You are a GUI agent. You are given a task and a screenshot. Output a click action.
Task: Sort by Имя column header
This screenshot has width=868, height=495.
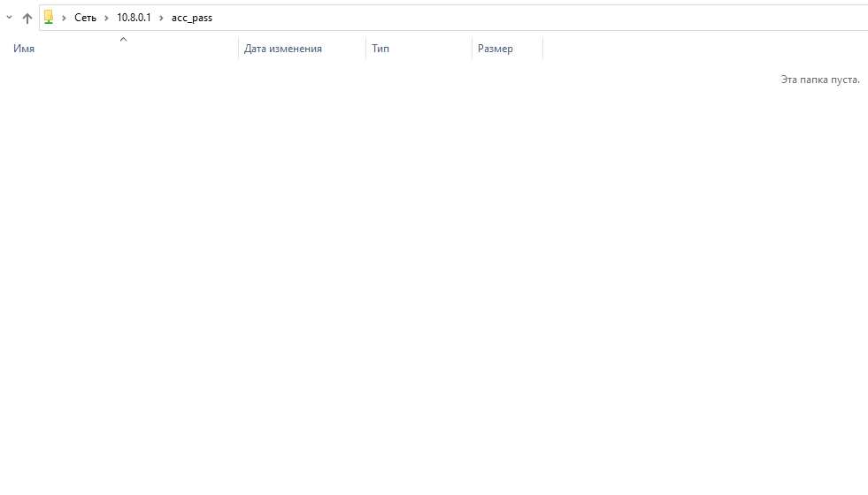click(x=24, y=49)
